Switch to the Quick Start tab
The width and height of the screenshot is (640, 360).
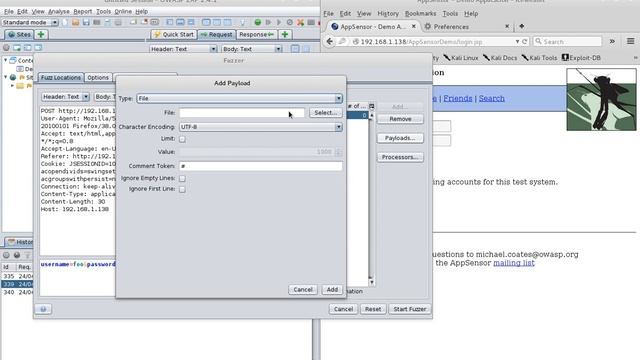(x=173, y=35)
